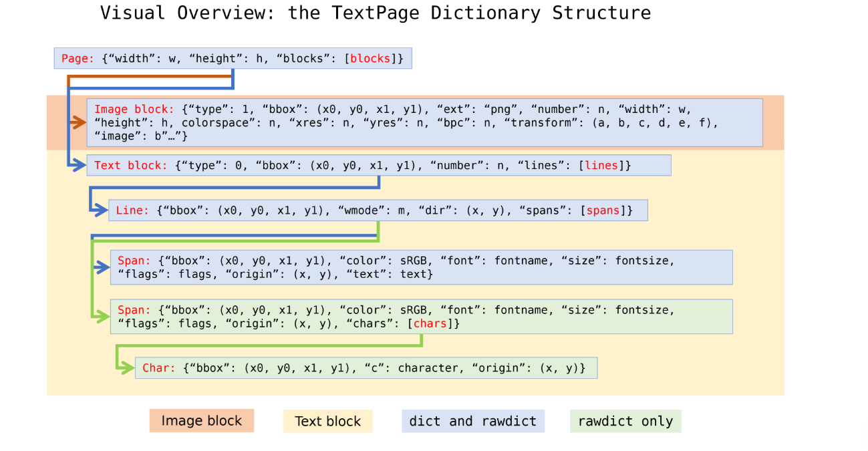Select the '“c”: character' entry
Viewport: 868px width, 451px height.
[x=412, y=368]
